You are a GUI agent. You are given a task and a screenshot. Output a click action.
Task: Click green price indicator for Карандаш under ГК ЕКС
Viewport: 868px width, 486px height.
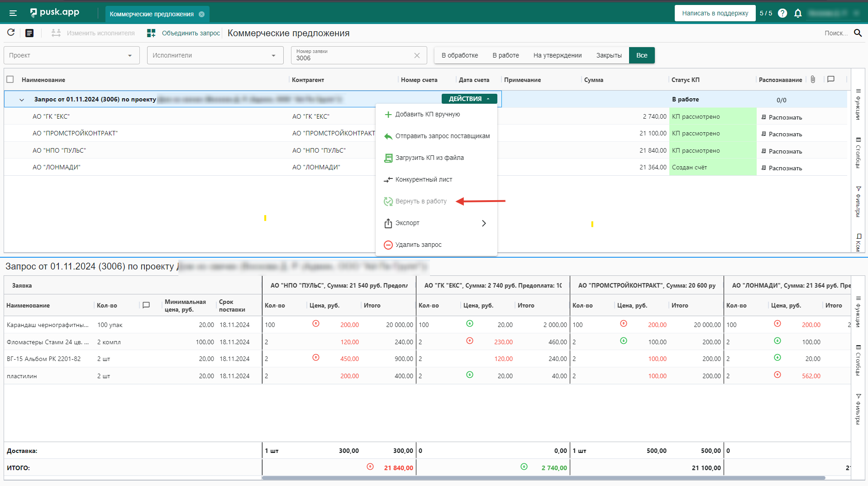point(470,324)
